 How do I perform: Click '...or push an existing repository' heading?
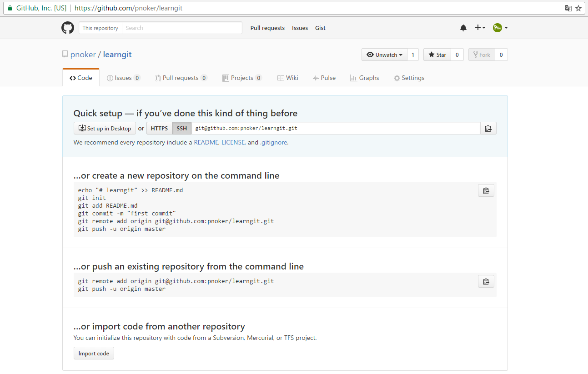[x=189, y=266]
